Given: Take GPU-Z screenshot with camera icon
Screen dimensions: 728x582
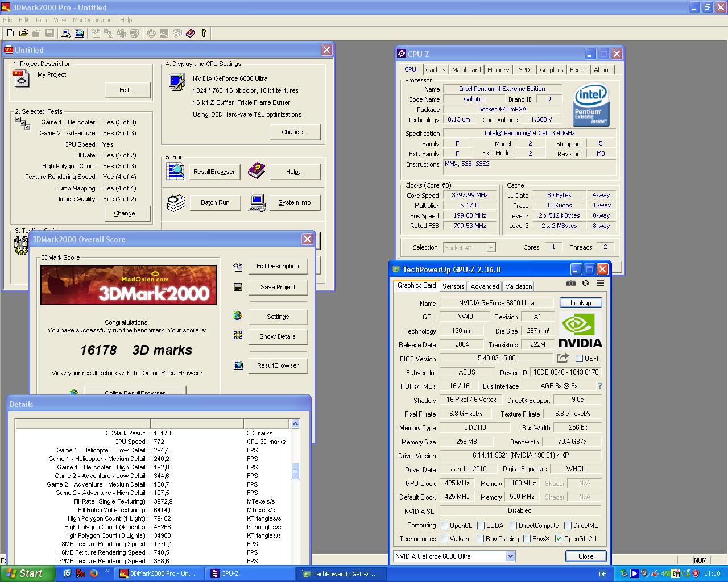Looking at the screenshot, I should 570,283.
